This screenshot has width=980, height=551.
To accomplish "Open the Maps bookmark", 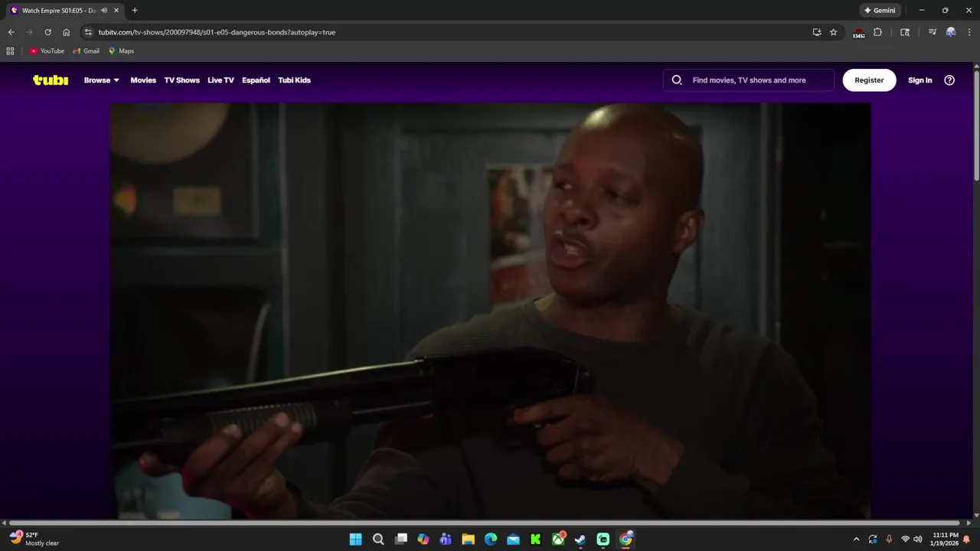I will 121,51.
